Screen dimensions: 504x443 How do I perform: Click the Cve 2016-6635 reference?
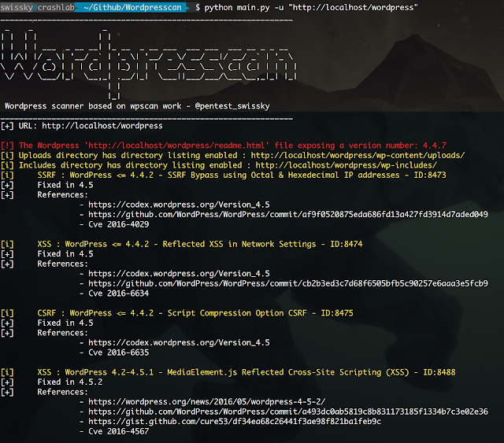(x=119, y=353)
